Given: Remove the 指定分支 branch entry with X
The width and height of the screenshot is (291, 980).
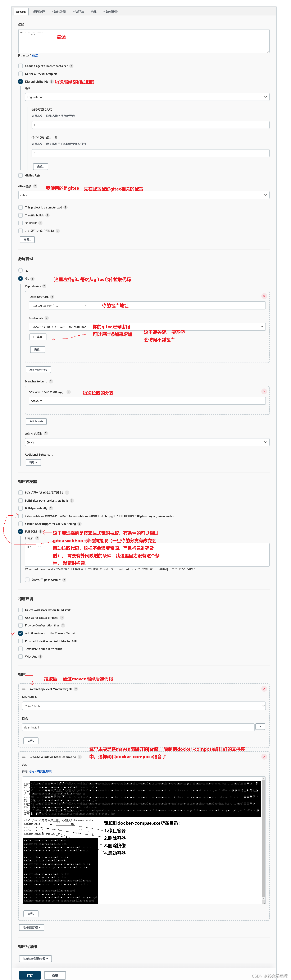Looking at the screenshot, I should (264, 391).
